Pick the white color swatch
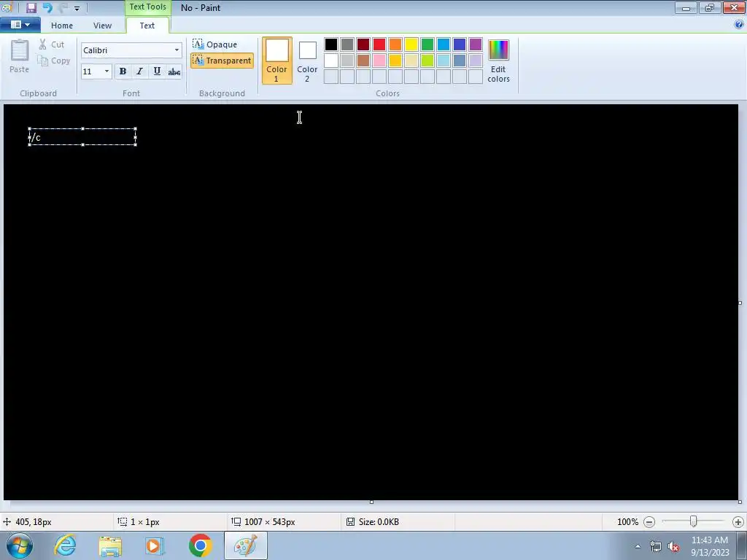Image resolution: width=747 pixels, height=560 pixels. coord(331,61)
